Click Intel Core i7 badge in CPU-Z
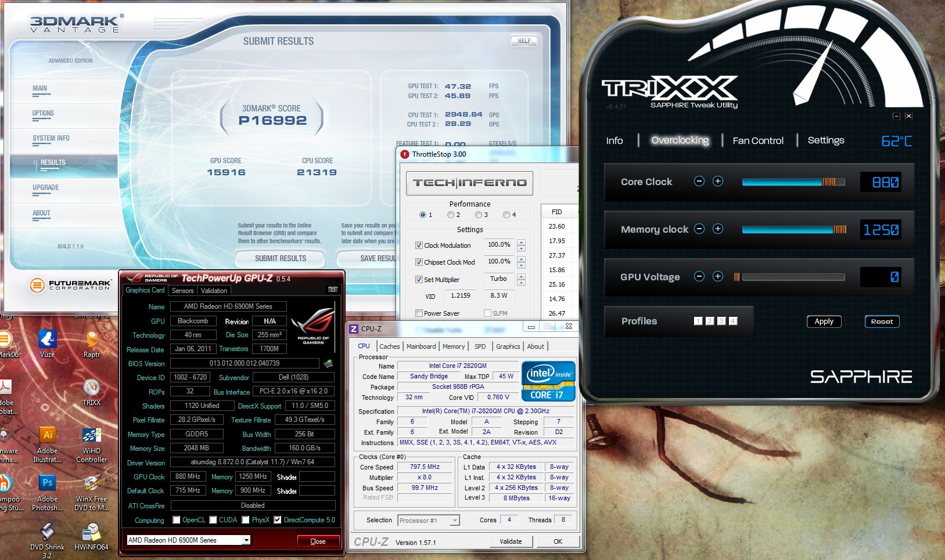Viewport: 945px width, 560px height. (x=549, y=382)
